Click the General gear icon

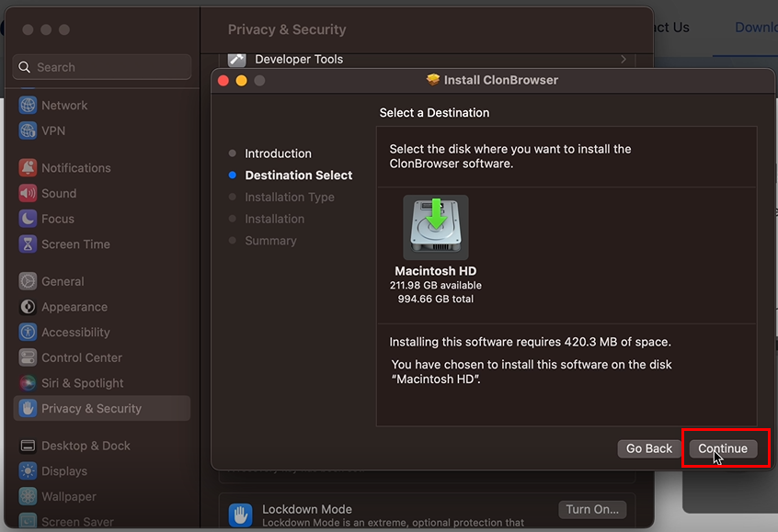pos(28,281)
